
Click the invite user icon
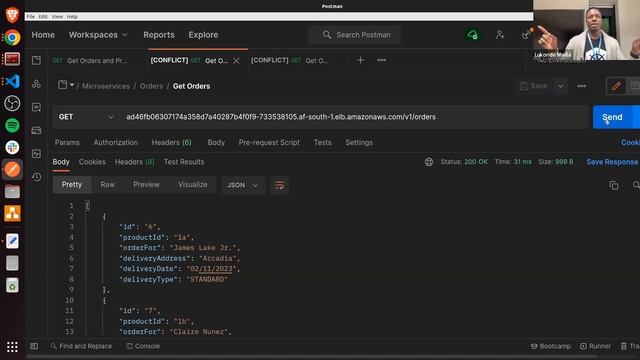pyautogui.click(x=500, y=35)
